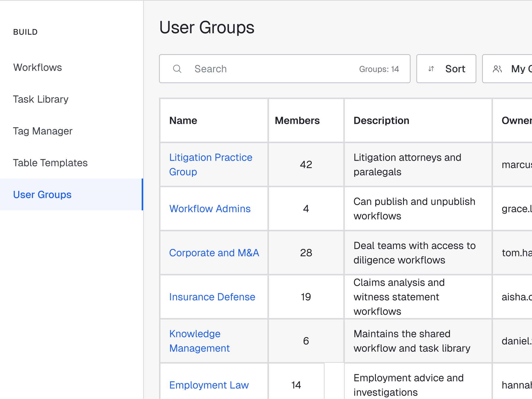
Task: Open the Workflow Admins group
Action: (210, 209)
